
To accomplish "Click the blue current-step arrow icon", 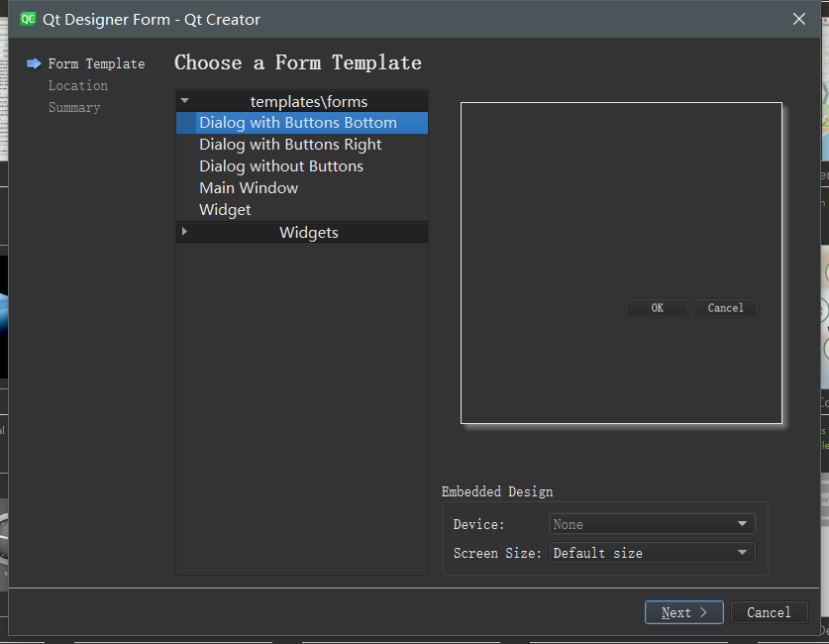I will (x=34, y=63).
